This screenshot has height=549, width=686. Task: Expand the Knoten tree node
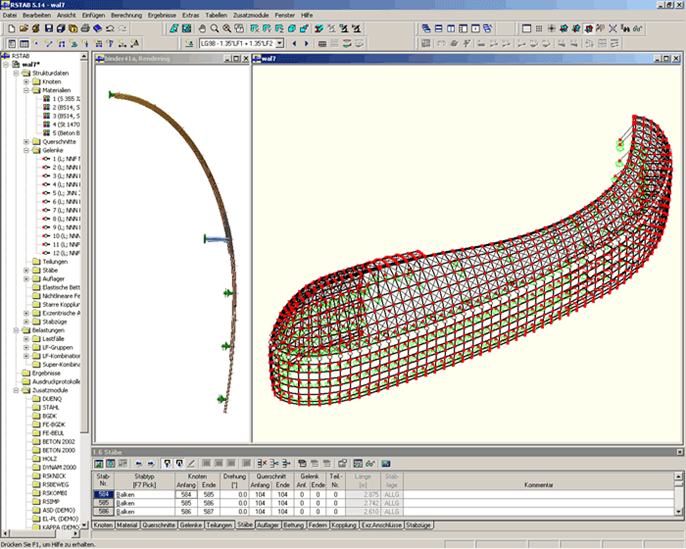coord(26,82)
